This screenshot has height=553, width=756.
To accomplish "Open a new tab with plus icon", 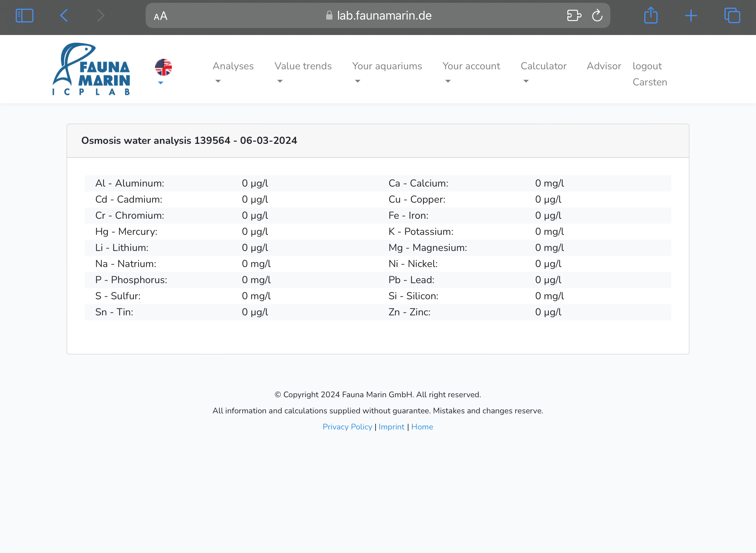I will click(691, 16).
